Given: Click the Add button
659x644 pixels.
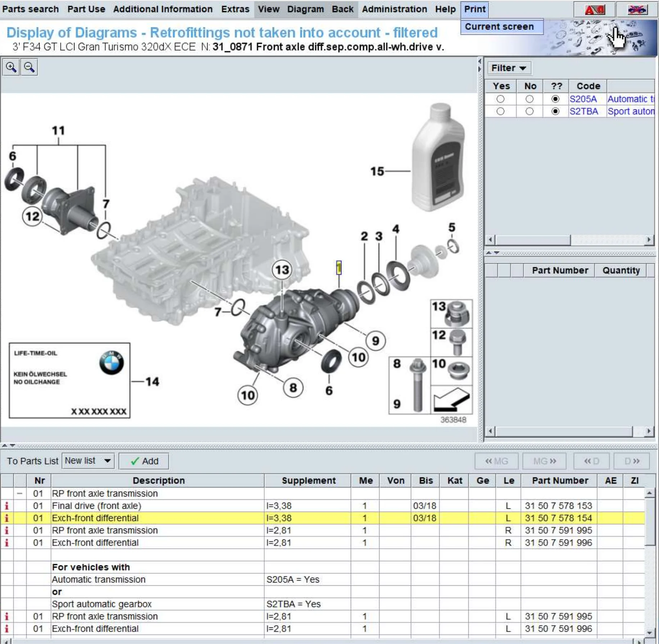Looking at the screenshot, I should pyautogui.click(x=144, y=461).
